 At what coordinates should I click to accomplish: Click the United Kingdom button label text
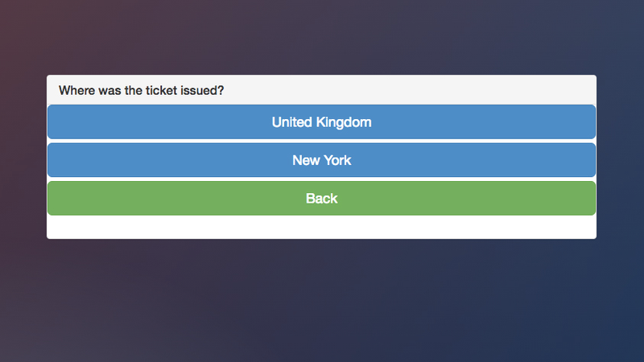coord(321,122)
